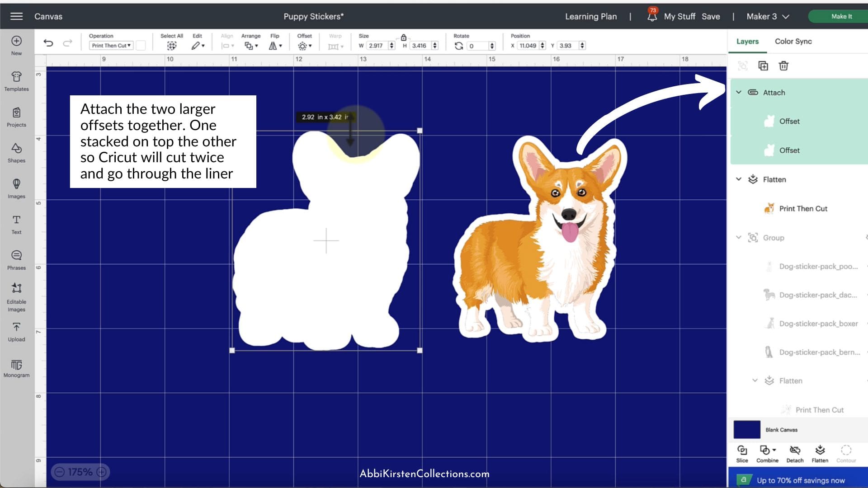This screenshot has width=868, height=488.
Task: Click the Monogram sidebar icon
Action: (x=16, y=368)
